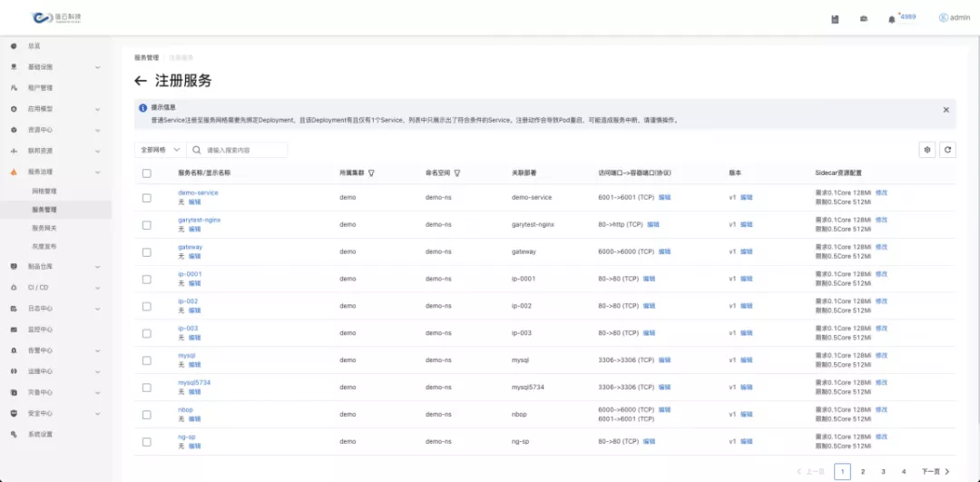Click the CI / CD sidebar icon
The height and width of the screenshot is (482, 980).
point(14,288)
